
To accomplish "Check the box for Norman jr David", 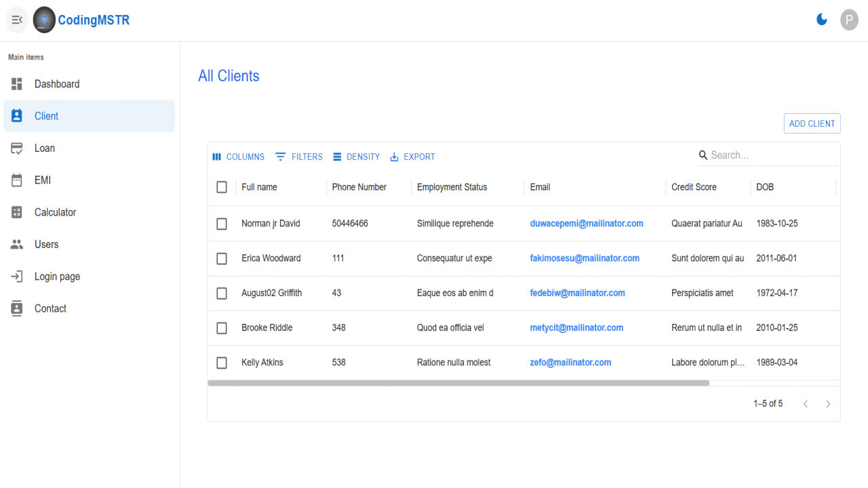I will (222, 224).
